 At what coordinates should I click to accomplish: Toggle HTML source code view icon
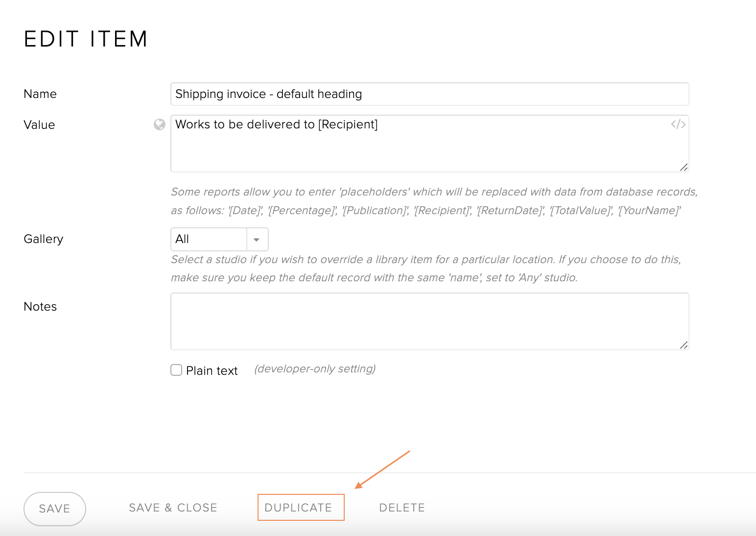(x=678, y=124)
